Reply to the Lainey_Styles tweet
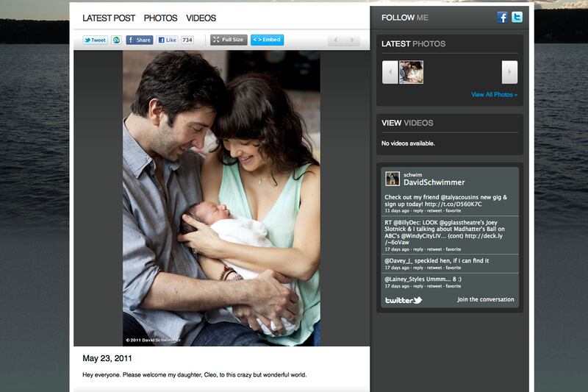Screen dimensions: 588x392 coord(418,286)
